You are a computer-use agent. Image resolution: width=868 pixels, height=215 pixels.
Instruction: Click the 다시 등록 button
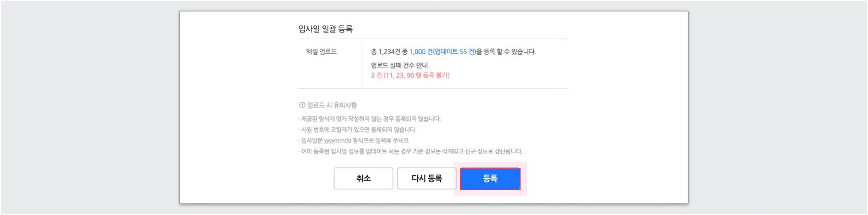(427, 178)
